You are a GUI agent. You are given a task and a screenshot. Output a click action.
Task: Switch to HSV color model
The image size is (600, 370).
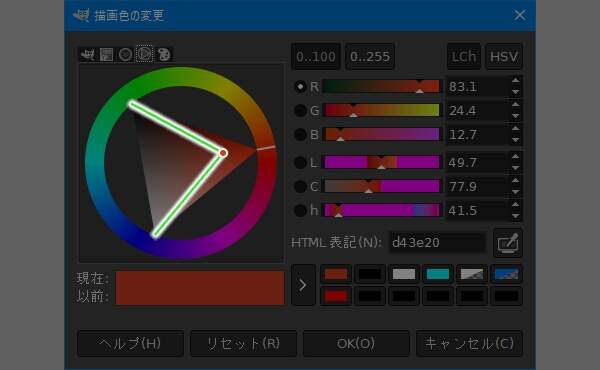[x=504, y=57]
